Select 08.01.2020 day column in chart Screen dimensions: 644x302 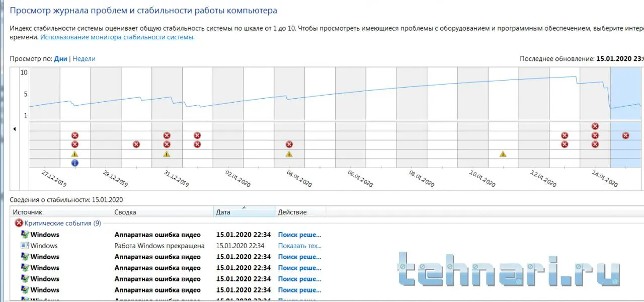click(412, 117)
